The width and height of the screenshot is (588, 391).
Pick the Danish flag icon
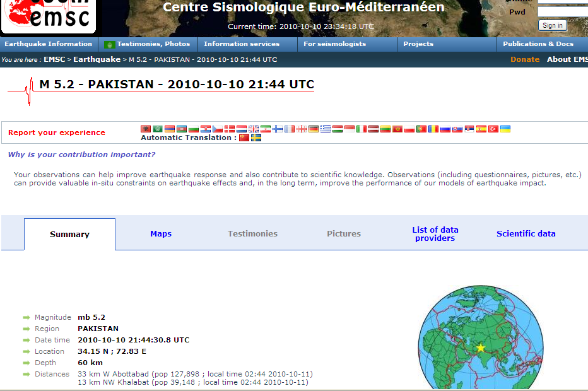pyautogui.click(x=230, y=129)
